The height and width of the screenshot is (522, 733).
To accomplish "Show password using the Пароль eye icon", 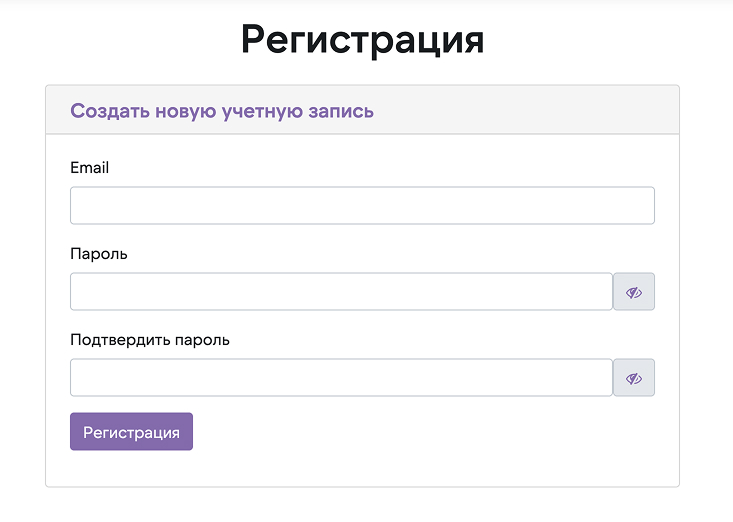I will [633, 292].
